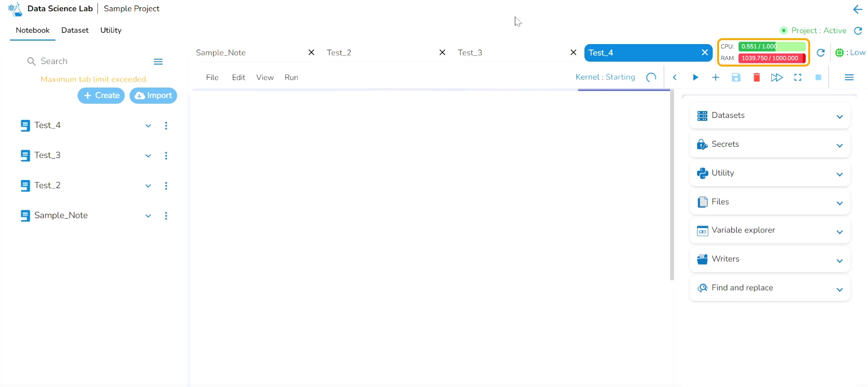868x387 pixels.
Task: Click the Kernel : Starting status text
Action: (605, 77)
